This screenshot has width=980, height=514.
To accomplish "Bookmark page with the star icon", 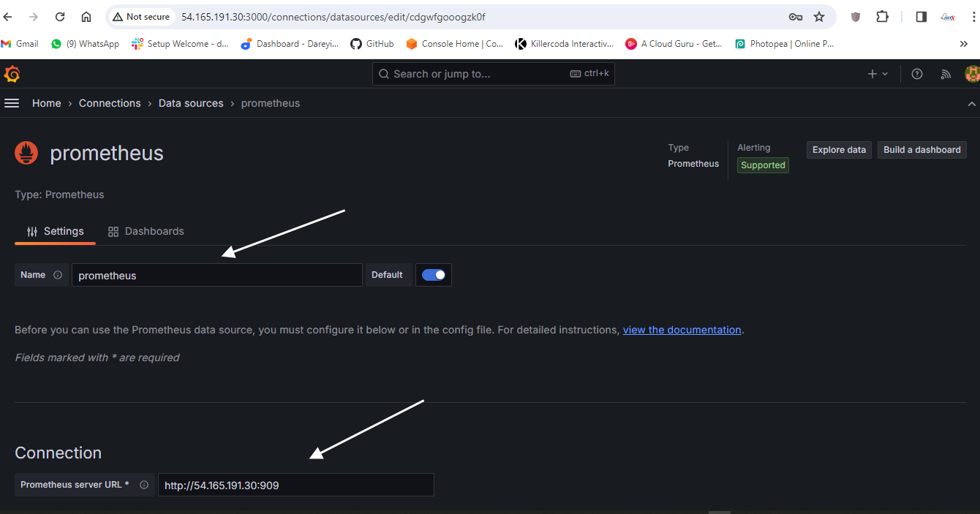I will pyautogui.click(x=819, y=17).
